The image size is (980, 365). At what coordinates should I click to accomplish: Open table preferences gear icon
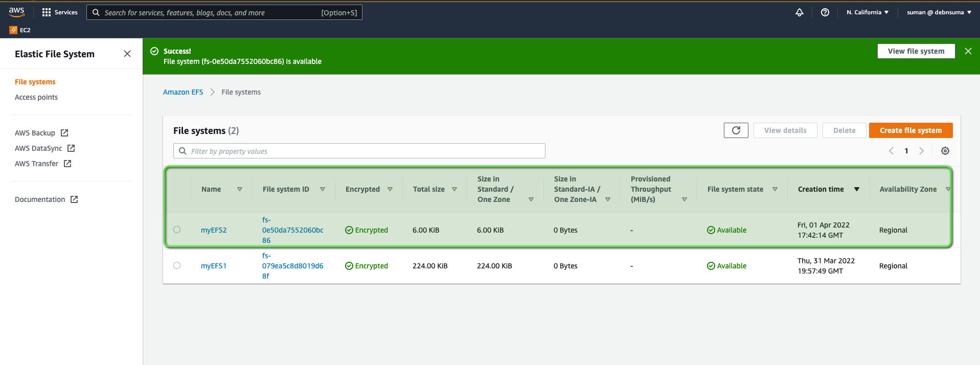point(945,151)
